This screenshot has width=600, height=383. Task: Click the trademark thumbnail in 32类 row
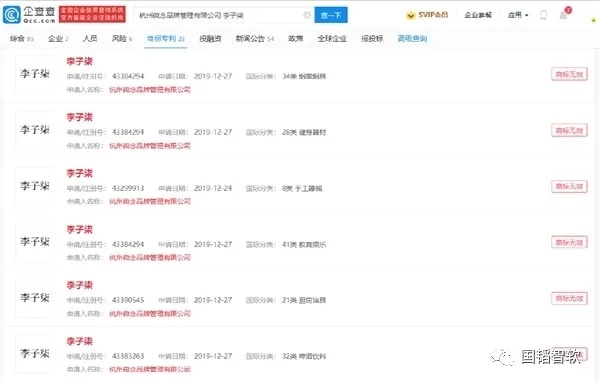tap(34, 354)
